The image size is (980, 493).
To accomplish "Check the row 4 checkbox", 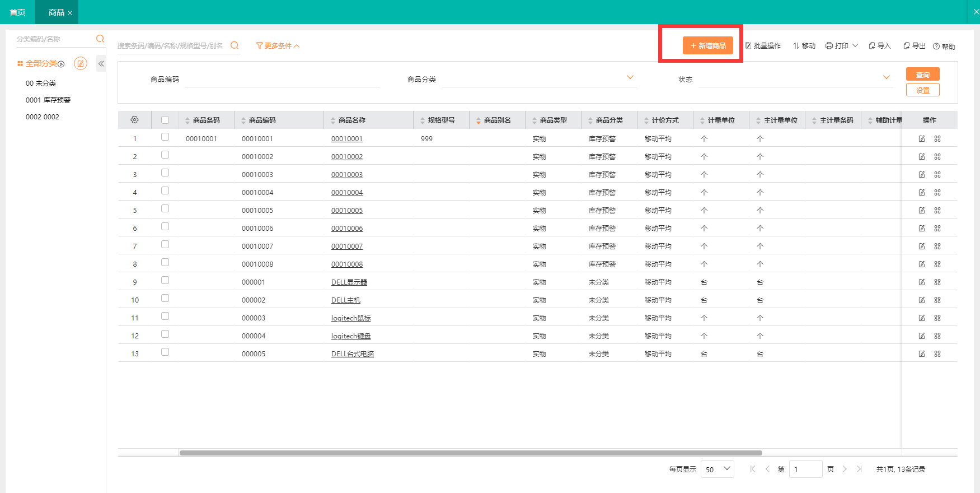I will click(x=165, y=190).
